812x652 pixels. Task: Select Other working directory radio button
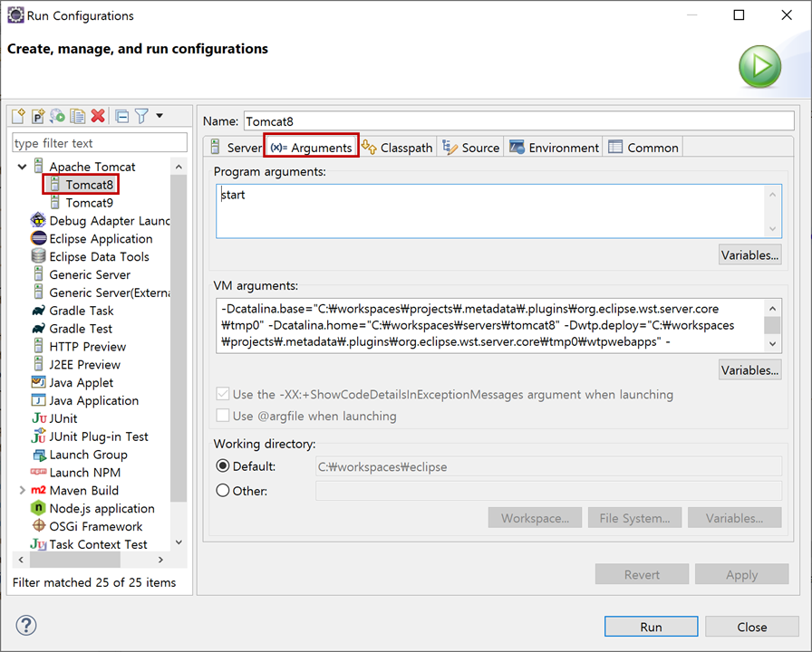pyautogui.click(x=223, y=490)
